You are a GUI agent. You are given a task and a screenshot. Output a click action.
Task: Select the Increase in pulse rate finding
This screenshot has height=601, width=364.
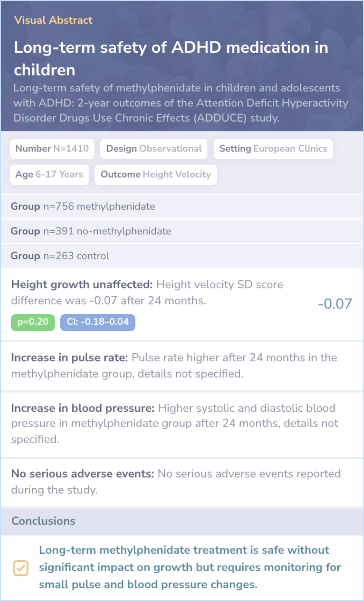[x=182, y=366]
